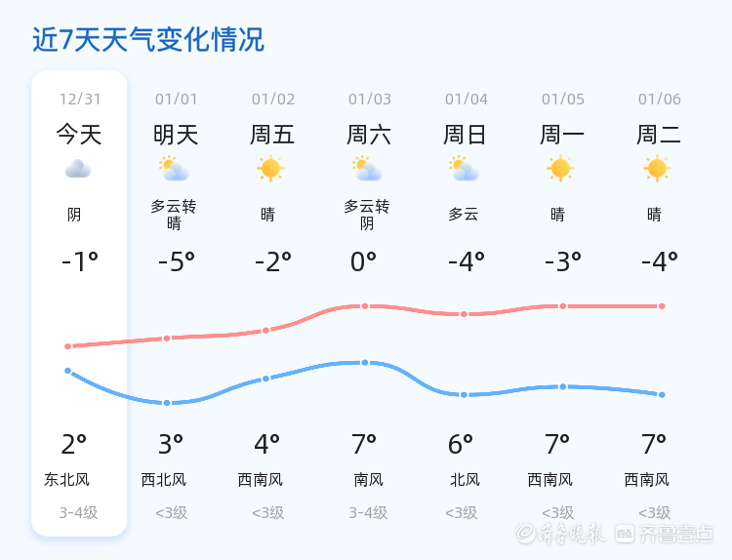The image size is (732, 560).
Task: Select the 今天 day label
Action: coord(79,135)
